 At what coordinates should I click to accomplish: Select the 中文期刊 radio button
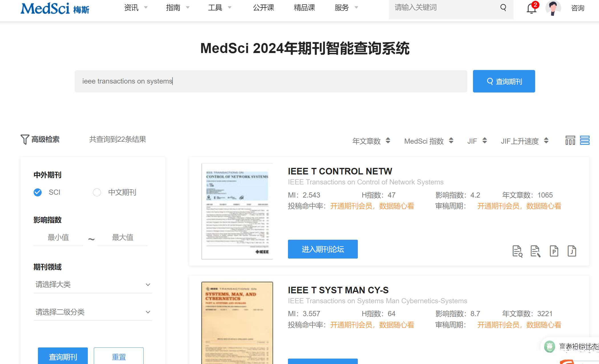pyautogui.click(x=97, y=192)
